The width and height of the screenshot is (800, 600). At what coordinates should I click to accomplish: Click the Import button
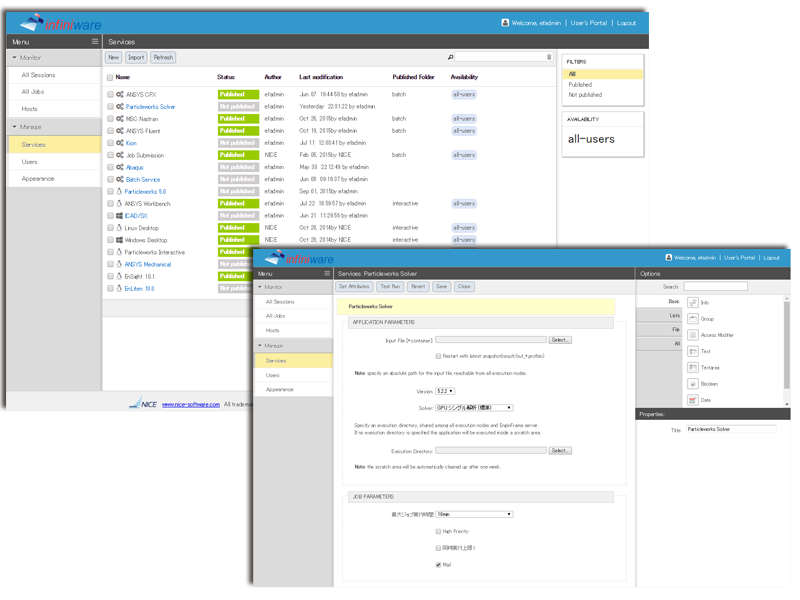click(x=136, y=58)
